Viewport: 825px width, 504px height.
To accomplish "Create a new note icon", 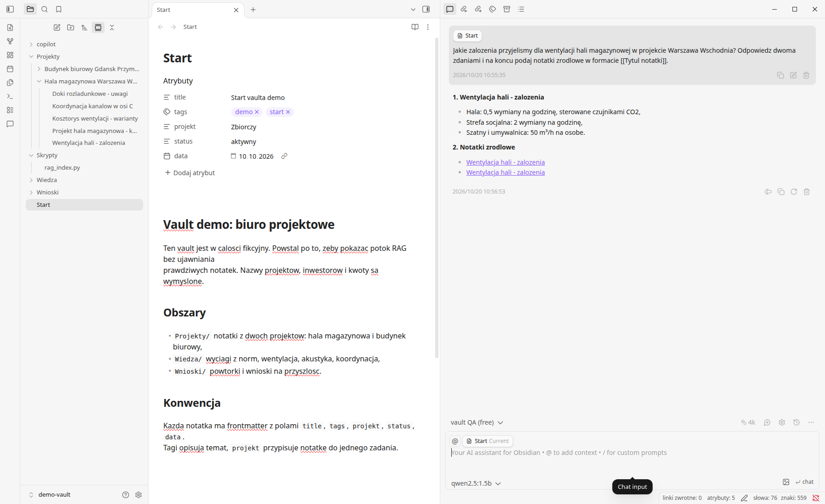I will click(x=57, y=28).
